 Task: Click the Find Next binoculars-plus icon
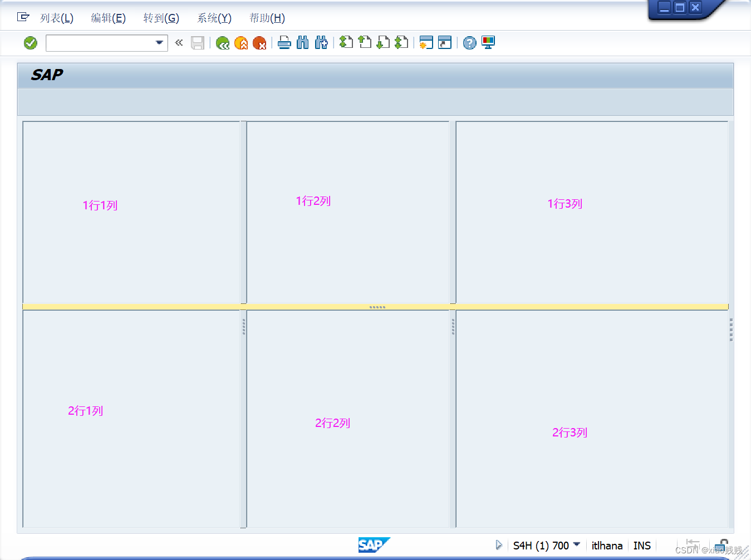tap(321, 42)
